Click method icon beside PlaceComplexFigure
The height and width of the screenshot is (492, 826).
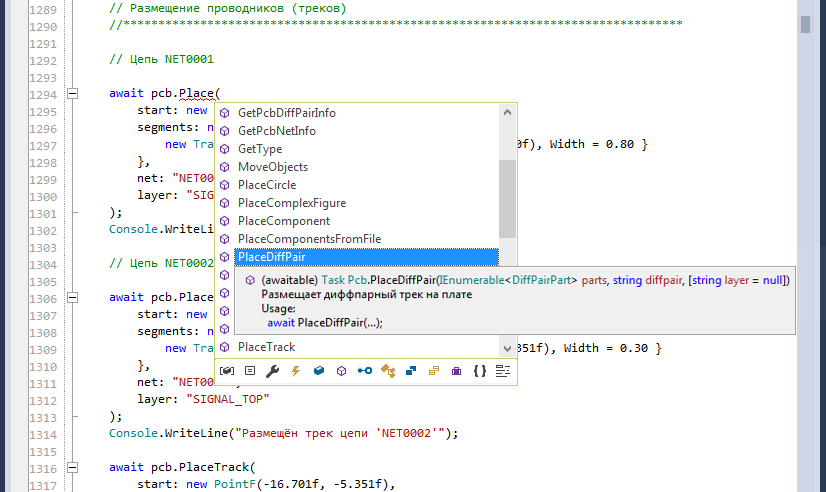(x=225, y=203)
